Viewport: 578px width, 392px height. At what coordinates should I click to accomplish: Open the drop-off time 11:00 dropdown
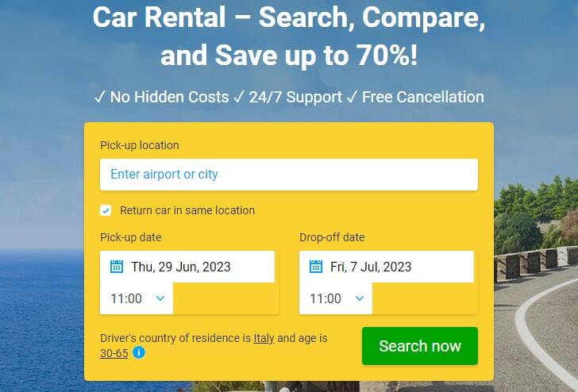[335, 298]
